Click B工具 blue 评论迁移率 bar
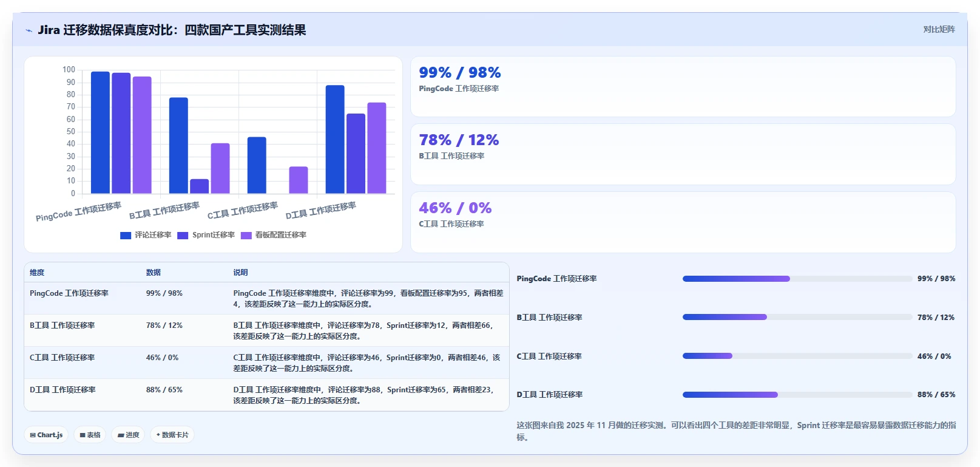Image resolution: width=980 pixels, height=467 pixels. (x=178, y=146)
